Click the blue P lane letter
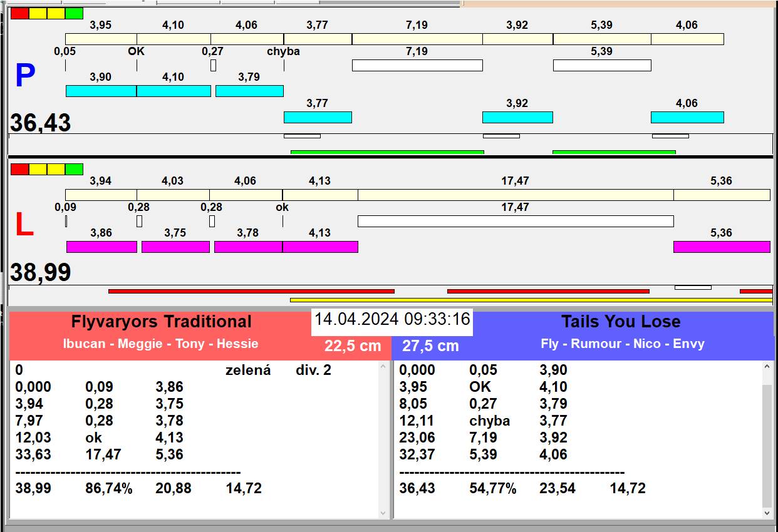The height and width of the screenshot is (532, 778). pyautogui.click(x=25, y=76)
